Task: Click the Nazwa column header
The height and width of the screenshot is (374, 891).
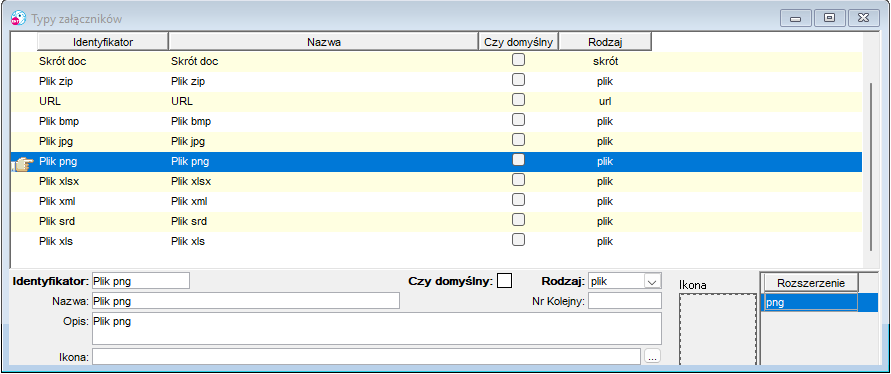Action: click(324, 42)
